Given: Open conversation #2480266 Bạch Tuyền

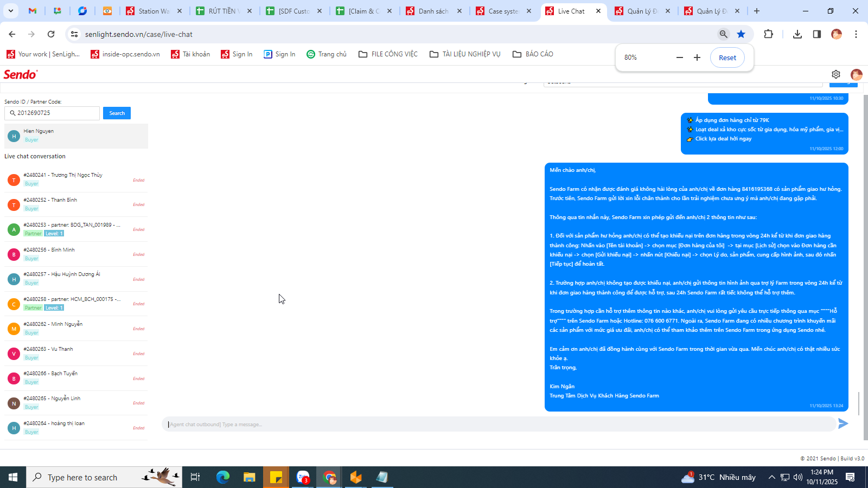Looking at the screenshot, I should click(76, 378).
